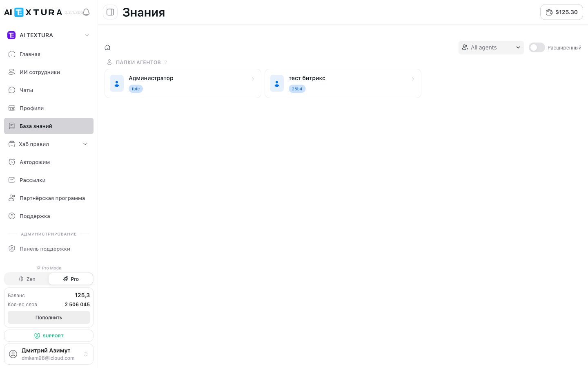The height and width of the screenshot is (368, 588).
Task: Click the user avatar icon at bottom
Action: [13, 354]
